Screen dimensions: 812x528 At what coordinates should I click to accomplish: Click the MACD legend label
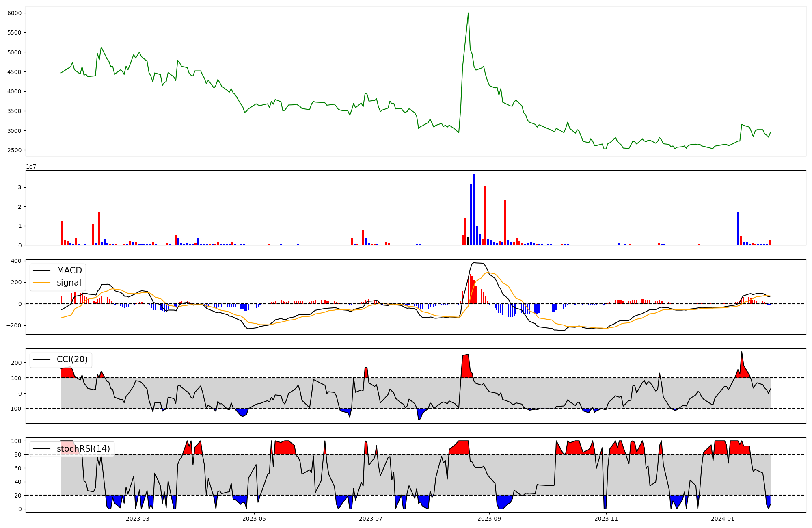(x=69, y=270)
